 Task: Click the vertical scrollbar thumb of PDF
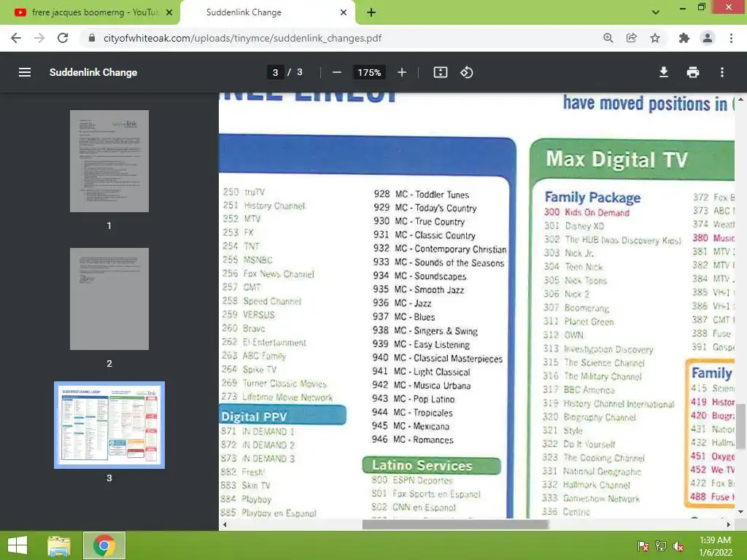[x=740, y=427]
